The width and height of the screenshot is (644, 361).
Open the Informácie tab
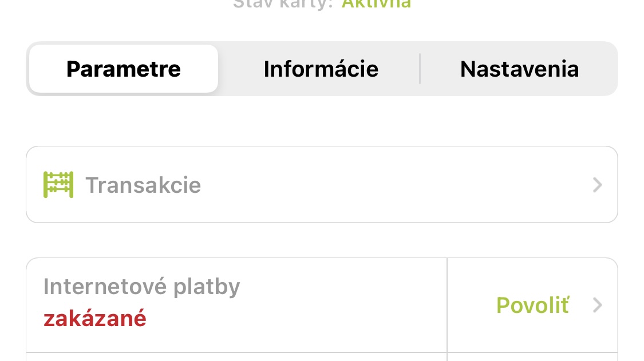point(321,69)
